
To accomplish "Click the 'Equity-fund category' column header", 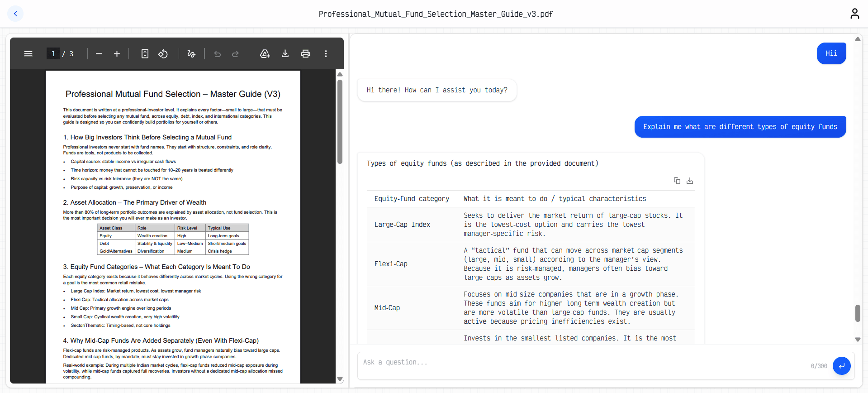I will (x=412, y=199).
